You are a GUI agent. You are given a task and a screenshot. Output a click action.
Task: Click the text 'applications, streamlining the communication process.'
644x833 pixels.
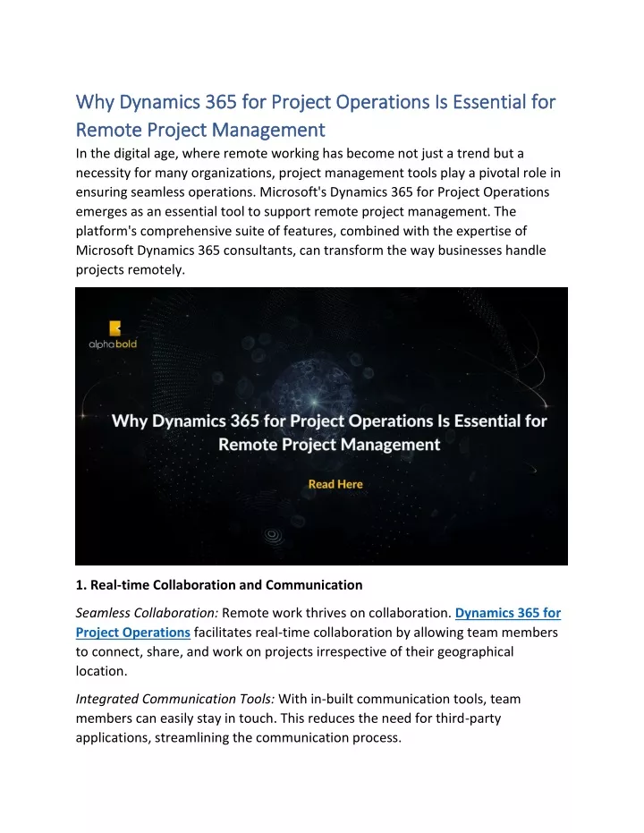point(239,738)
